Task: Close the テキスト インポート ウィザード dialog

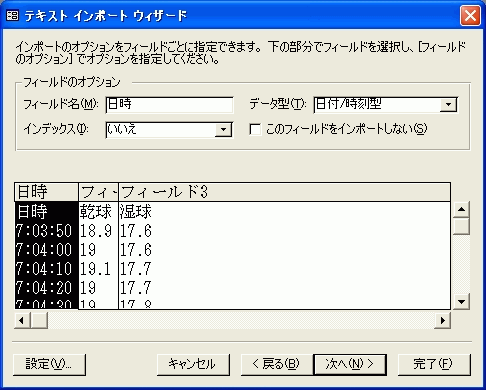Action: point(470,15)
